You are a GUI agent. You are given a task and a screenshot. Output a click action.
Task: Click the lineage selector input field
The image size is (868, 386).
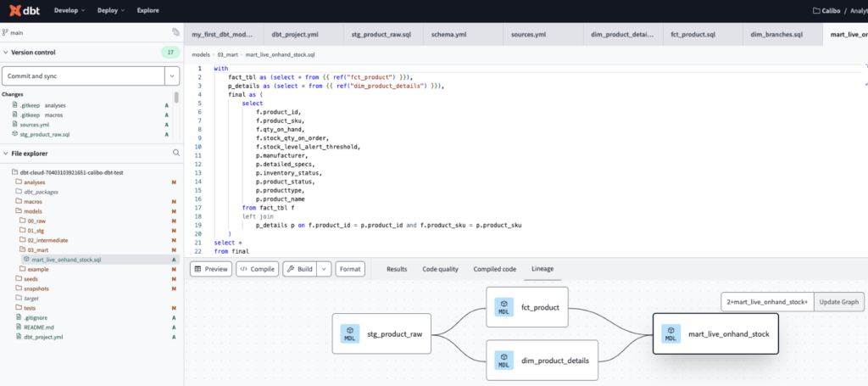click(767, 302)
